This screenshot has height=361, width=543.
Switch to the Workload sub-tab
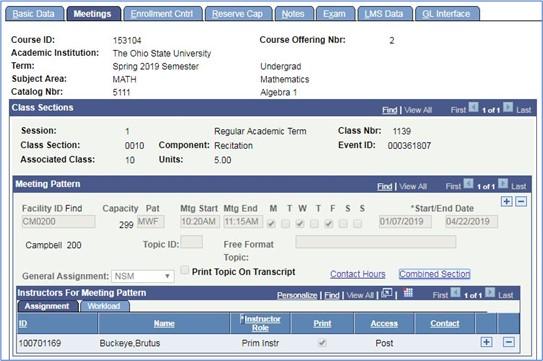pos(104,306)
